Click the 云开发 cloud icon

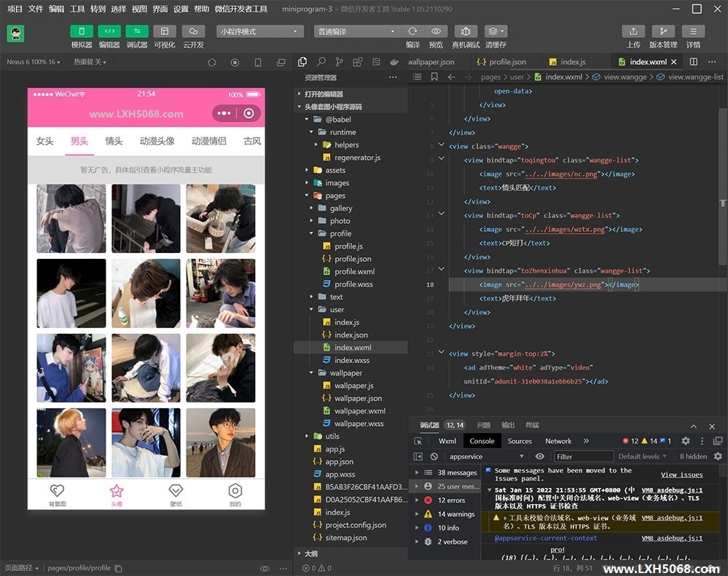click(x=193, y=31)
